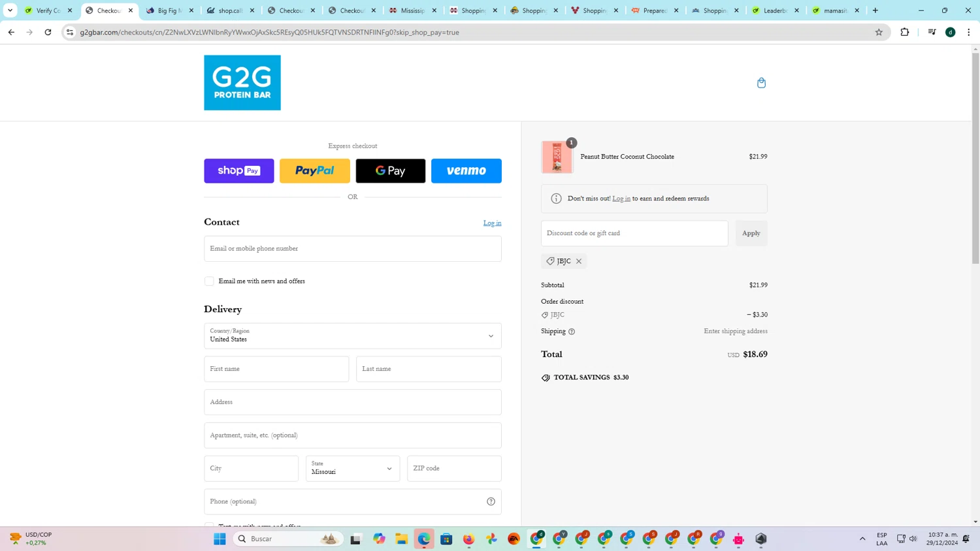Open Microsoft Edge from the taskbar
Screen dimensions: 980x551
point(424,539)
